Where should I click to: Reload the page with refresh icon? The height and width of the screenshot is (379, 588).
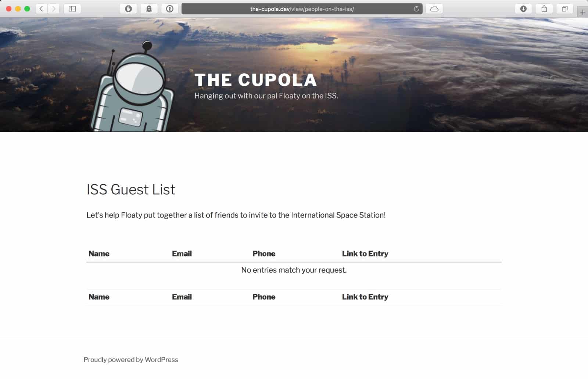click(416, 9)
